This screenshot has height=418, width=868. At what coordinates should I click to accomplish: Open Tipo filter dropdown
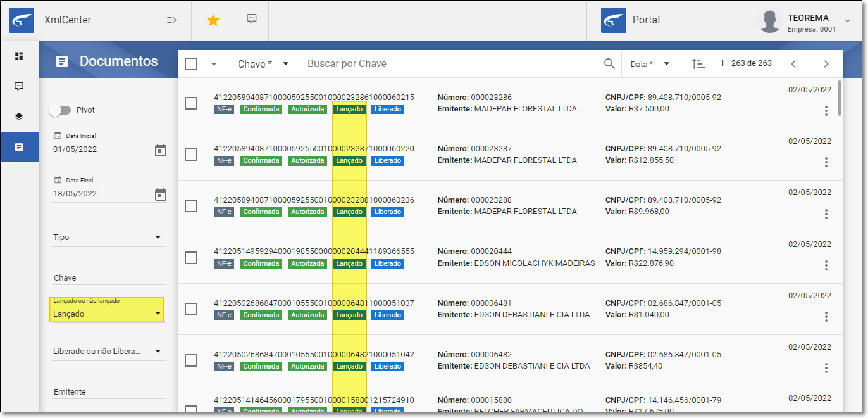[109, 237]
